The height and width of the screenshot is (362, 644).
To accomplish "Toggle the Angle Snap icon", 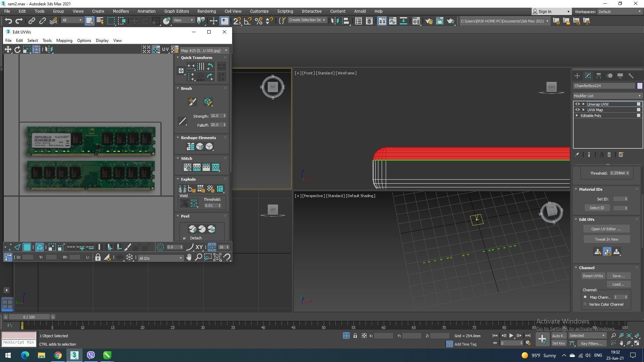I will [248, 21].
